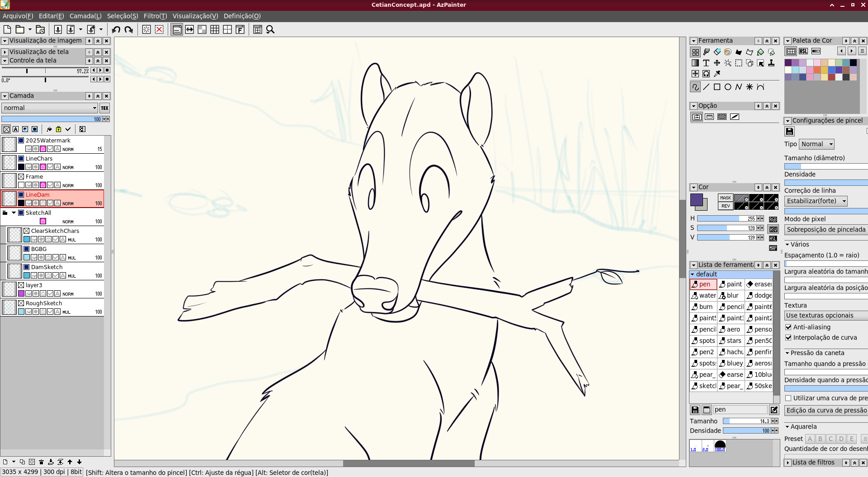Select the text tool (T) icon
This screenshot has height=477, width=868.
706,63
